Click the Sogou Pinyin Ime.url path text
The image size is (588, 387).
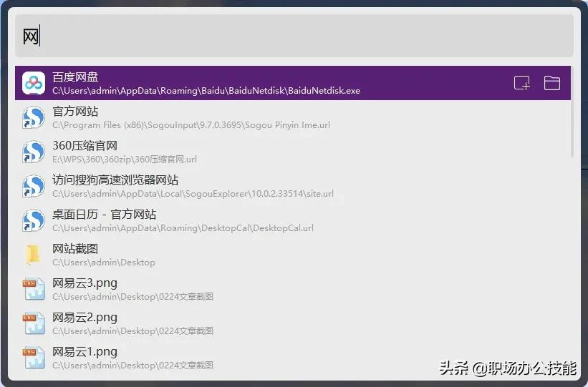pyautogui.click(x=191, y=125)
